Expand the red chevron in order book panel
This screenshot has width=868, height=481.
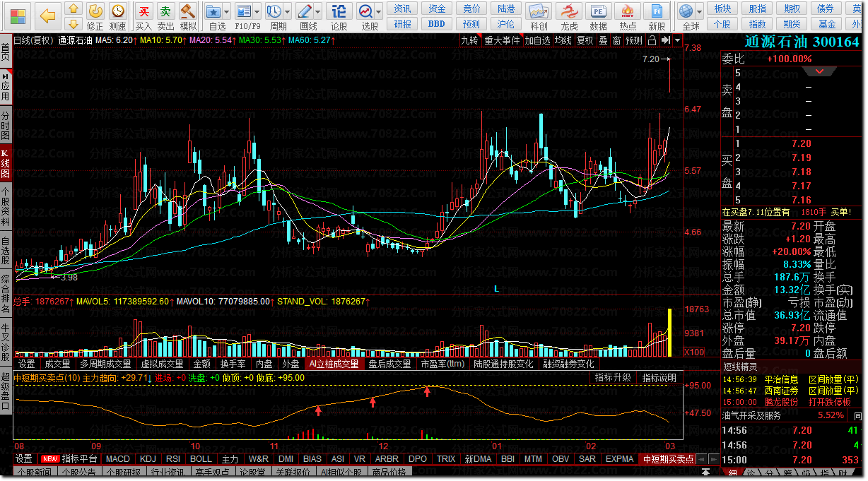tap(820, 71)
